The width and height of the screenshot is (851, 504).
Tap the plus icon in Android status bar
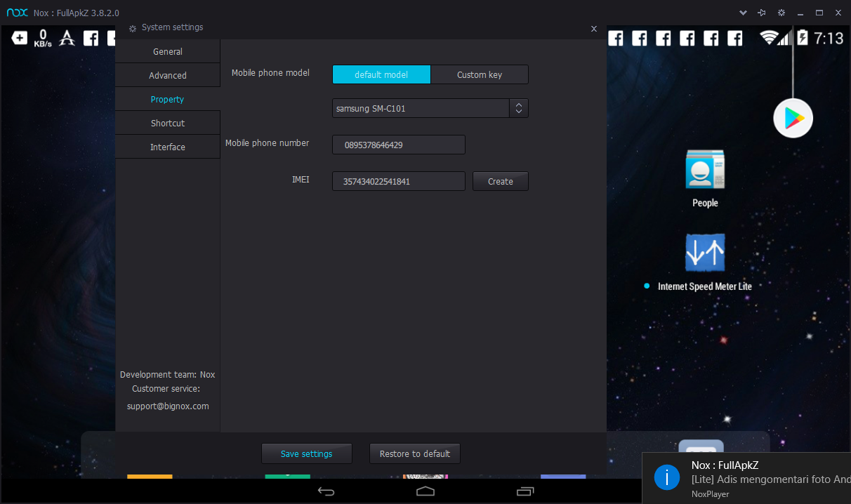tap(20, 38)
